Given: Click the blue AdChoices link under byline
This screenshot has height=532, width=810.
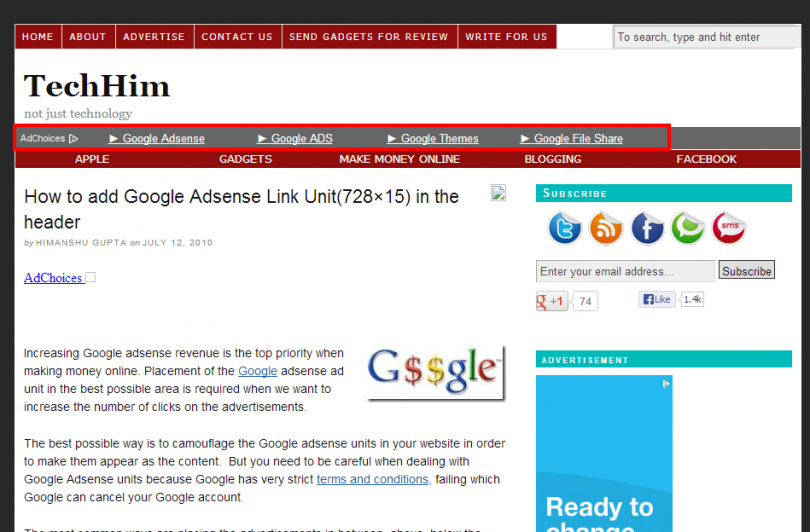Looking at the screenshot, I should click(53, 278).
